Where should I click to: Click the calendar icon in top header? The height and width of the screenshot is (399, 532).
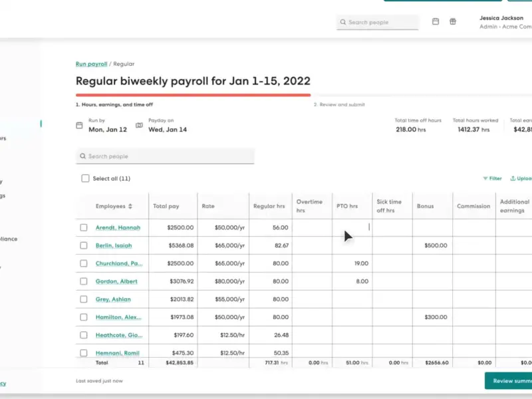(x=436, y=21)
